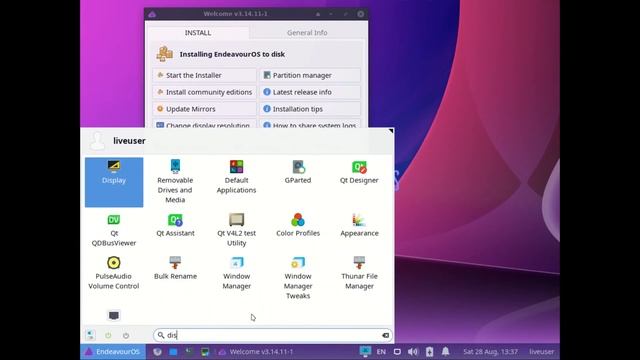The width and height of the screenshot is (640, 360).
Task: Open Qt Assistant
Action: point(175,225)
